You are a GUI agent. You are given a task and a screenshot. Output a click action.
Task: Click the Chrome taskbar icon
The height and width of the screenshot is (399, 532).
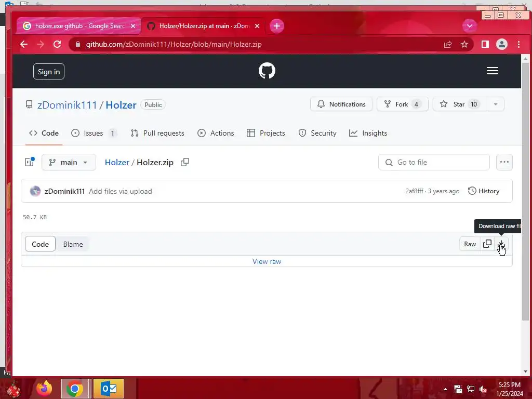(x=75, y=389)
